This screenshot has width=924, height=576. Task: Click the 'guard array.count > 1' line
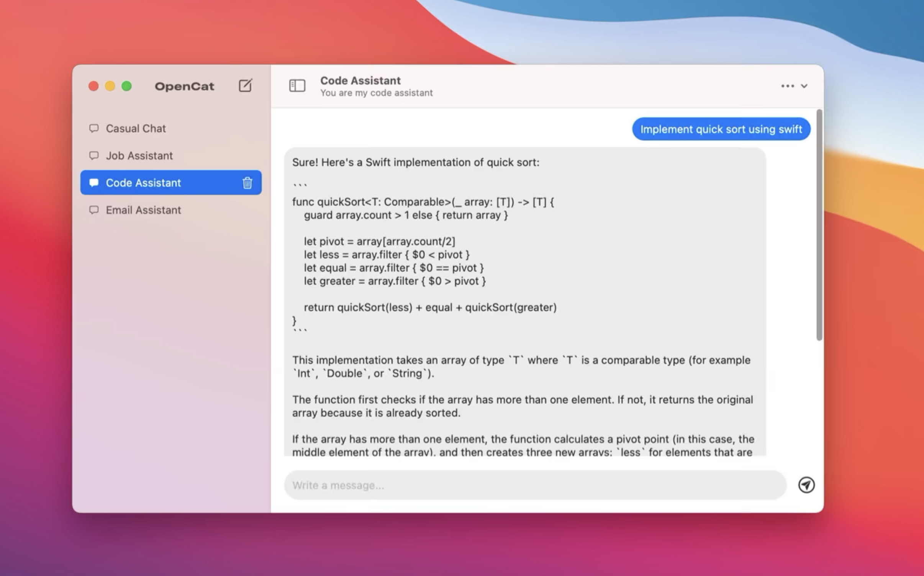(x=406, y=215)
